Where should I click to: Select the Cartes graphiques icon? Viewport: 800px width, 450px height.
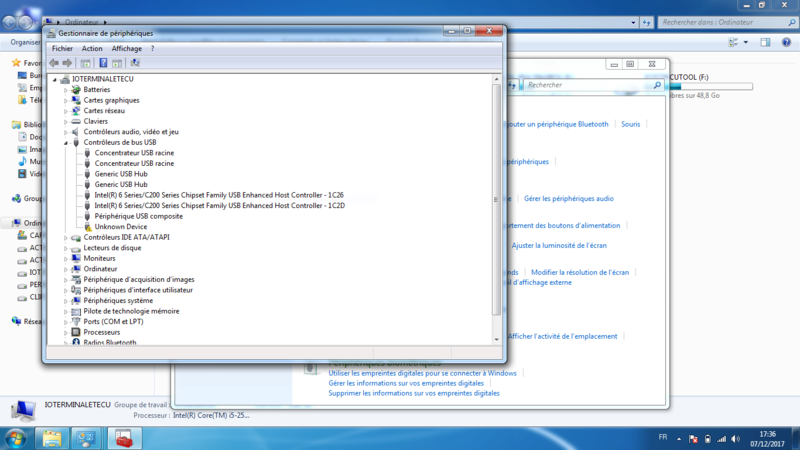click(x=76, y=100)
